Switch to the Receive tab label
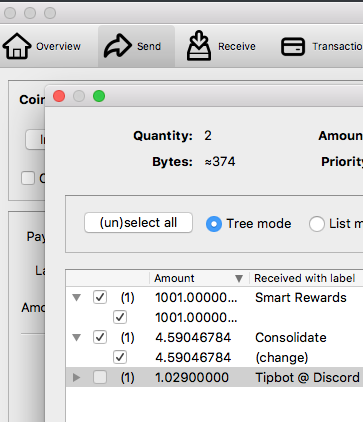363x422 pixels. point(237,46)
